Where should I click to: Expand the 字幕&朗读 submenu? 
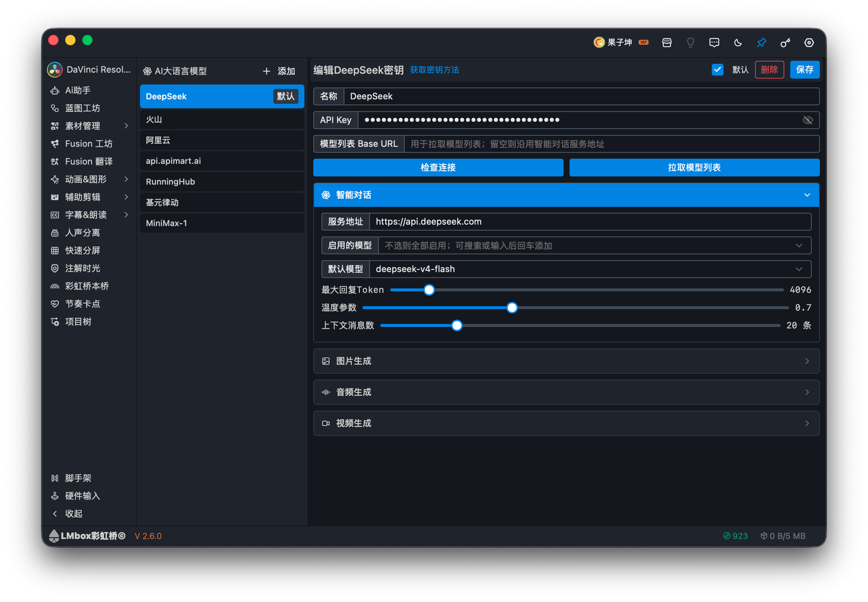[x=90, y=215]
